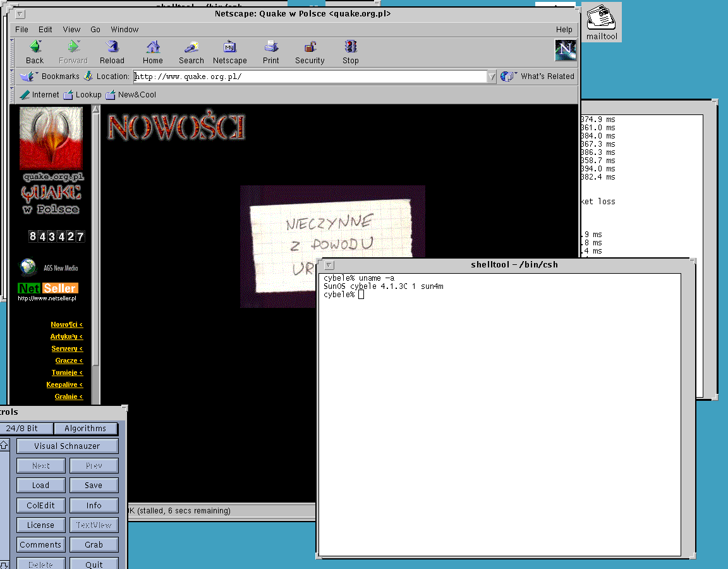
Task: Click the '374.9 ms' line in background terminal
Action: click(598, 120)
